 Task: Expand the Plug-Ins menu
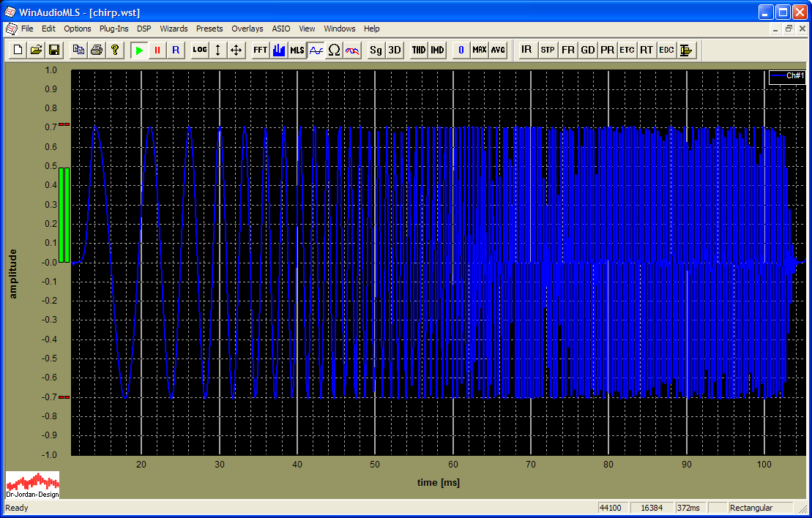(x=113, y=29)
